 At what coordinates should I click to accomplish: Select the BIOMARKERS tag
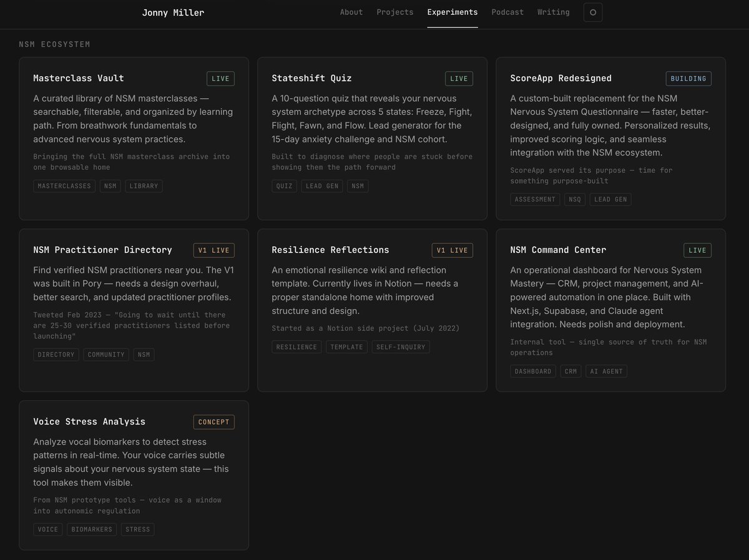[92, 529]
